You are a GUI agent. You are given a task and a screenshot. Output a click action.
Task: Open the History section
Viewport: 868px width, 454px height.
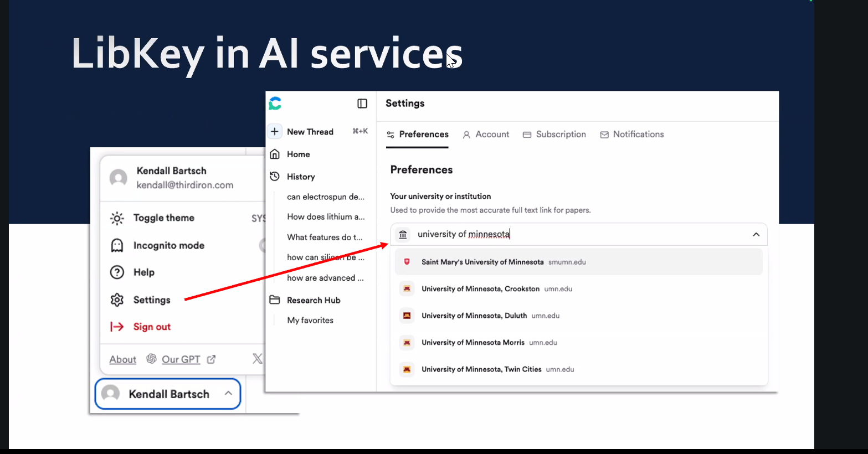click(300, 177)
